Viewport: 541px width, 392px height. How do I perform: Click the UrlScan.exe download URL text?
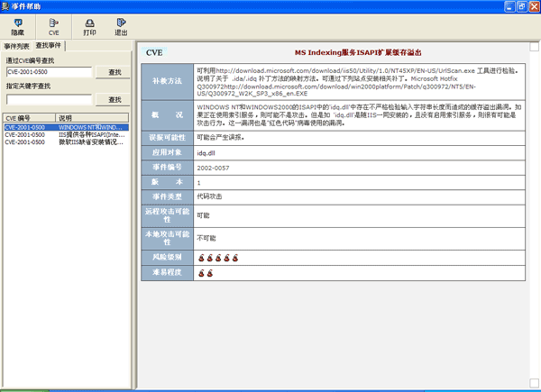click(x=345, y=70)
